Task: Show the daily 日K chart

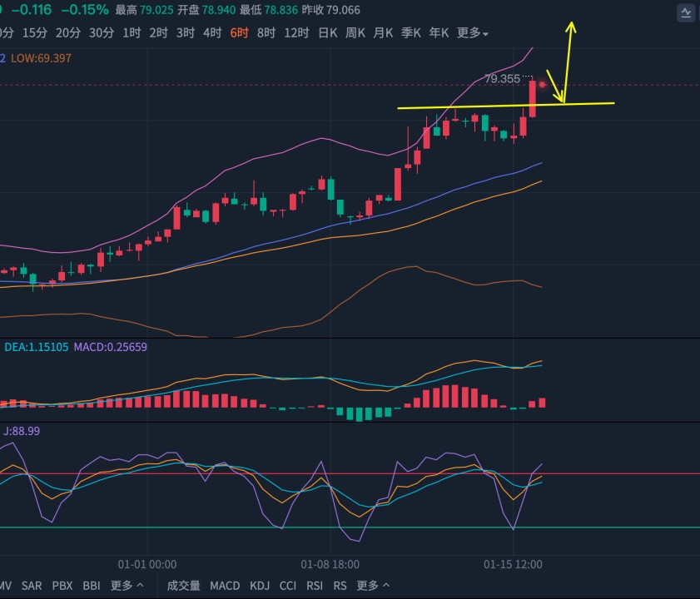Action: point(328,33)
